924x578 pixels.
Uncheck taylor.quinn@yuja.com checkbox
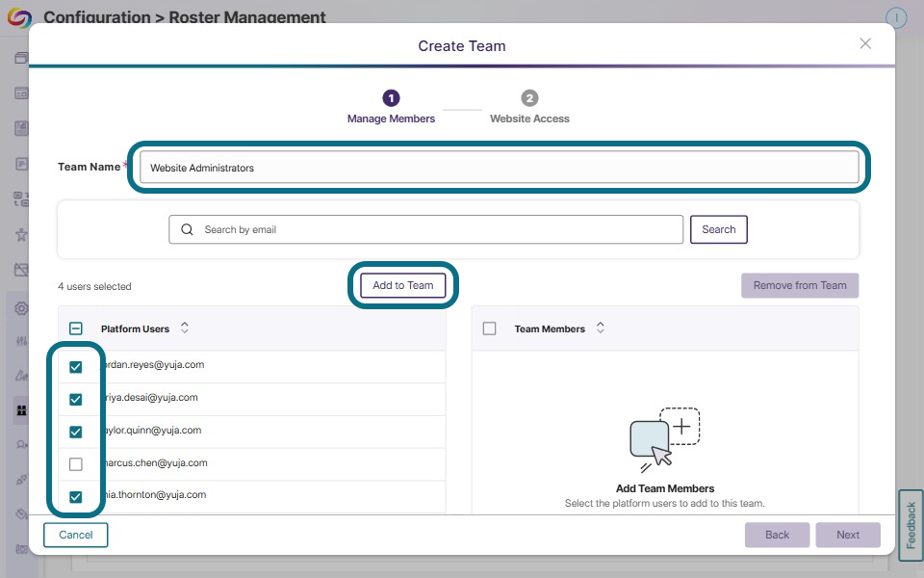75,432
